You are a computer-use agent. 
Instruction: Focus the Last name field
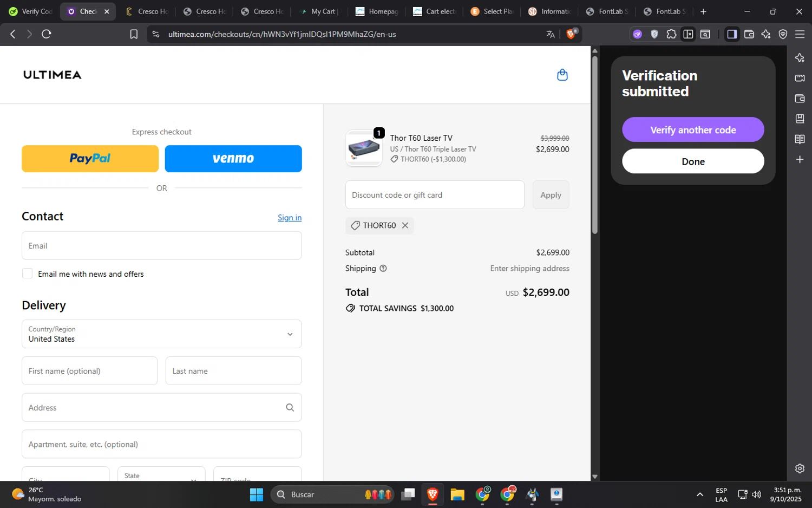tap(233, 371)
